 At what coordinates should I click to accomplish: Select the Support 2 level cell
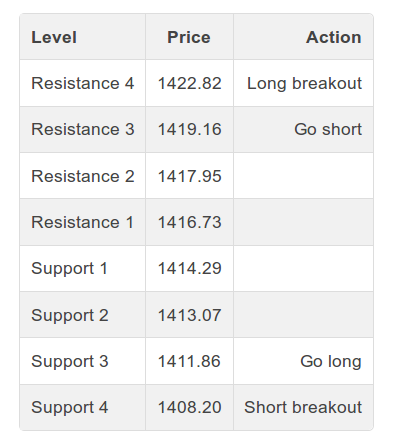pyautogui.click(x=83, y=315)
